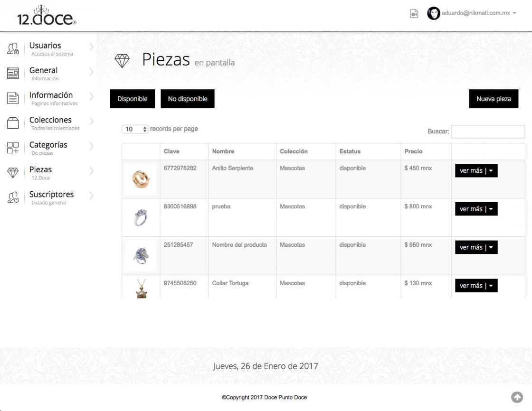Click the Usuarios sidebar icon
Image resolution: width=532 pixels, height=411 pixels.
pyautogui.click(x=13, y=49)
